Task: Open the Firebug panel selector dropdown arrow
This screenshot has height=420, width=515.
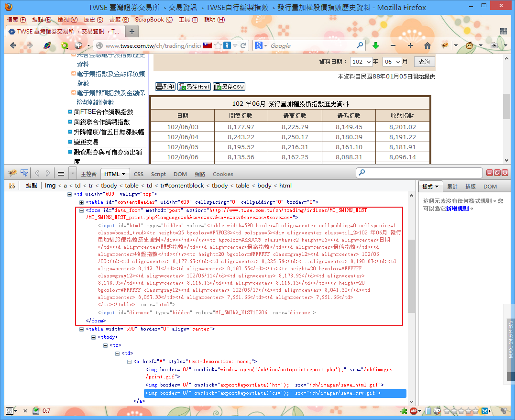Action: click(73, 173)
